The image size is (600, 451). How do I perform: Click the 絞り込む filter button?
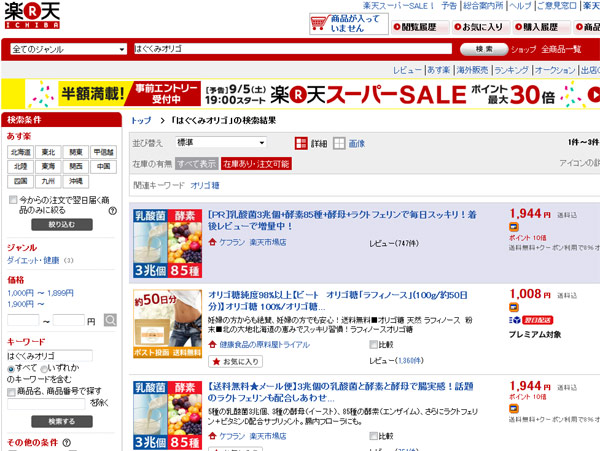tap(62, 225)
